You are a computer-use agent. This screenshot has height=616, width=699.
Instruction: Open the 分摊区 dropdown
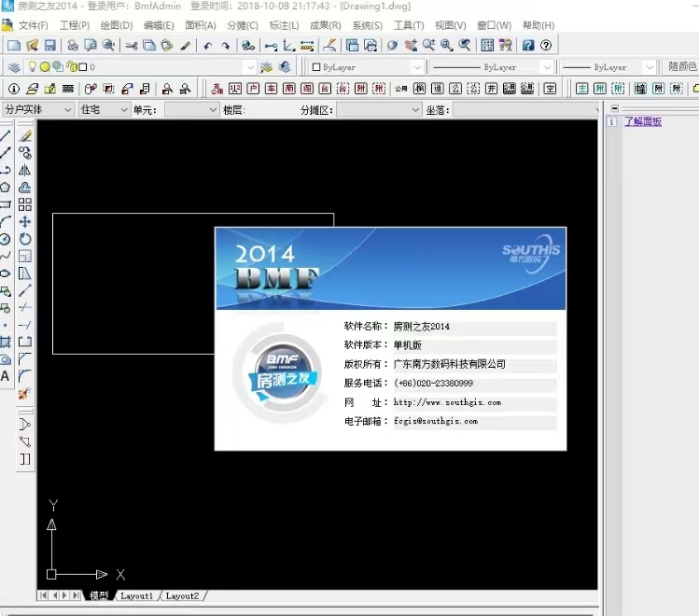pyautogui.click(x=379, y=109)
